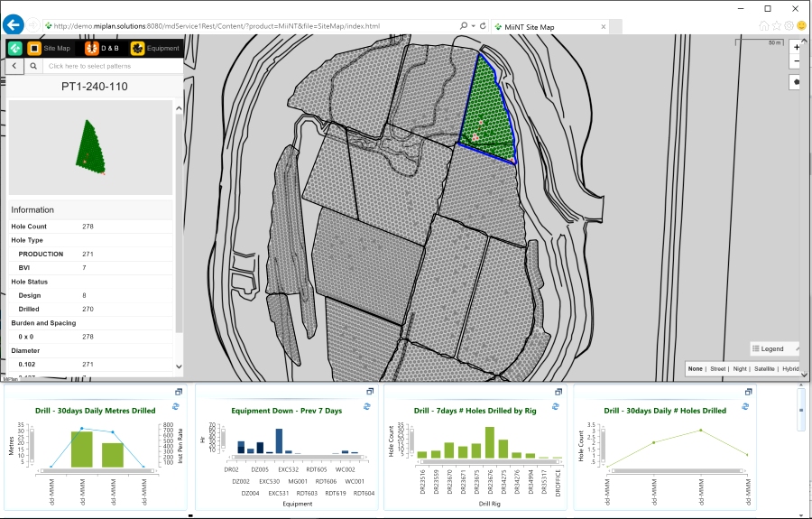The width and height of the screenshot is (812, 519).
Task: Collapse side panel with back chevron
Action: pos(14,66)
